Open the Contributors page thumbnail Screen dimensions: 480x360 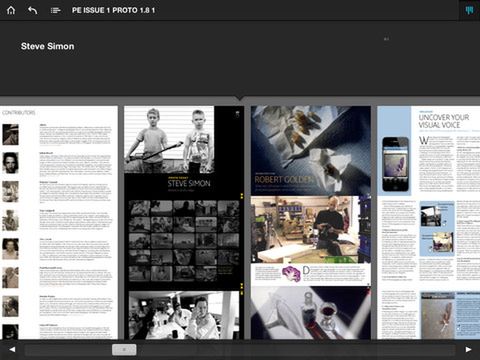click(59, 223)
